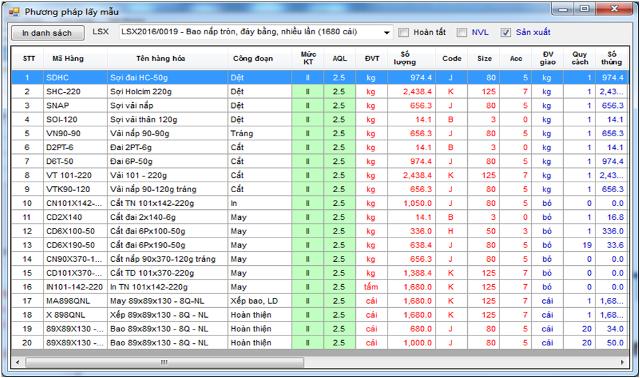
Task: Click the quantity 1,000.0 in row 20
Action: 411,342
